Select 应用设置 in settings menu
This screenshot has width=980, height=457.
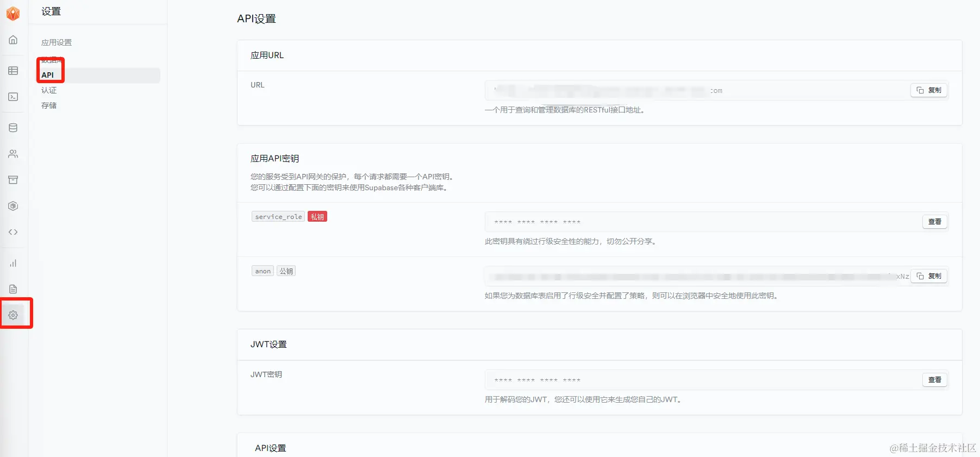pyautogui.click(x=57, y=42)
